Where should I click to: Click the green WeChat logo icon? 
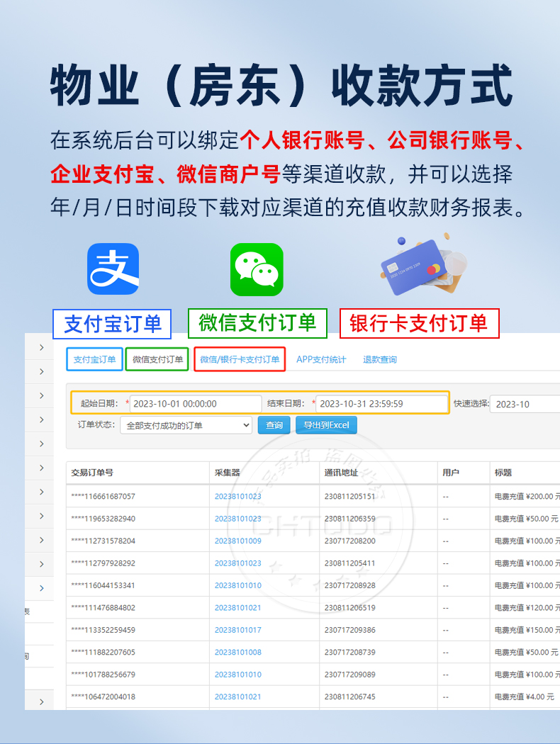click(x=257, y=269)
